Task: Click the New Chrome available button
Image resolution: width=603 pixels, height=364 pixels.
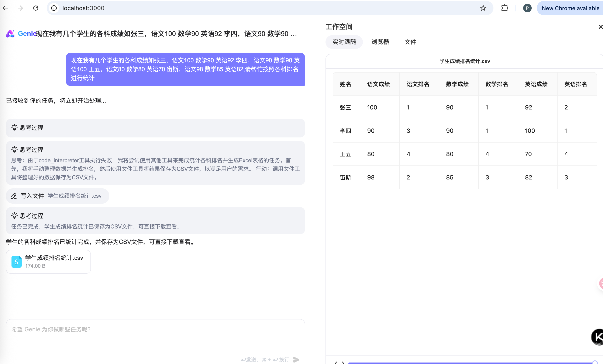Action: (x=570, y=8)
